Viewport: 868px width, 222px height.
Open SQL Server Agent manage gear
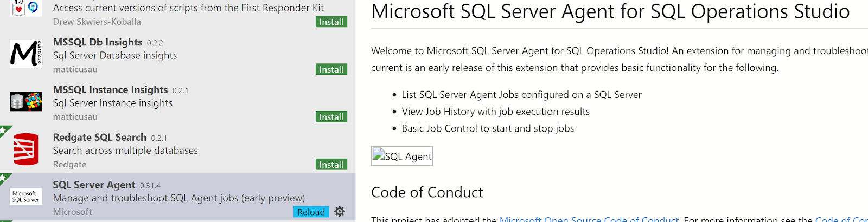point(340,212)
